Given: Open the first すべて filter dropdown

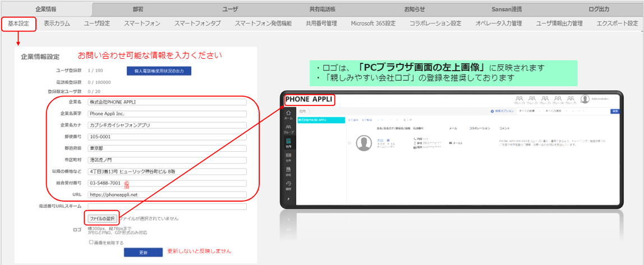Looking at the screenshot, I should pos(530,111).
